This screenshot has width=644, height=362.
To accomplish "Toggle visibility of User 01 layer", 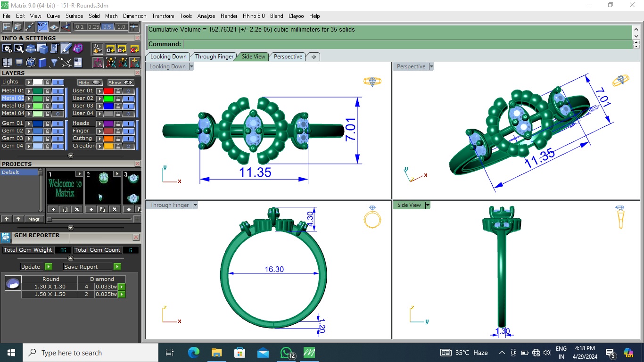I will (x=128, y=91).
